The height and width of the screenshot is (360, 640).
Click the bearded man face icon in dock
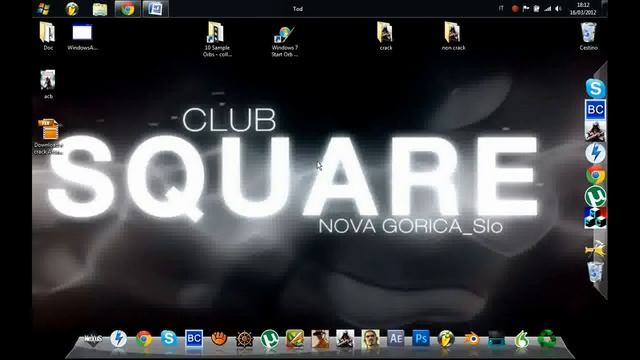(370, 339)
